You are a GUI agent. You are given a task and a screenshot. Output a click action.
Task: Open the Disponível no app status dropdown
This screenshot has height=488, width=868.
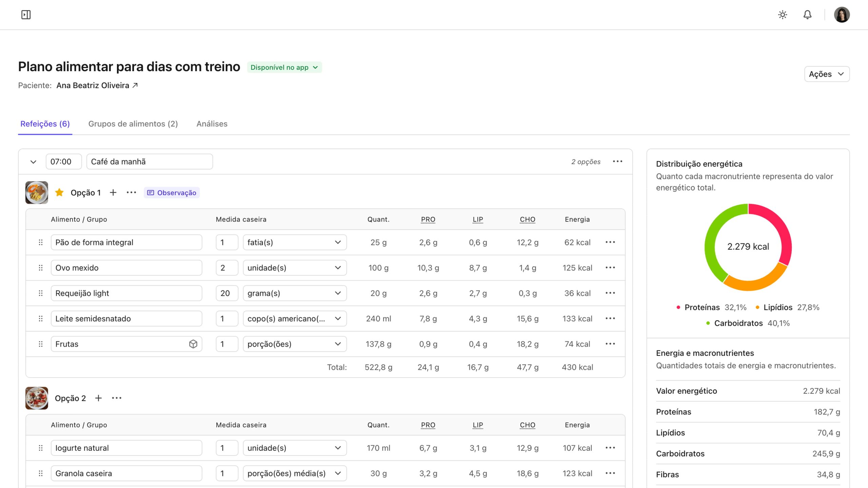(x=284, y=67)
